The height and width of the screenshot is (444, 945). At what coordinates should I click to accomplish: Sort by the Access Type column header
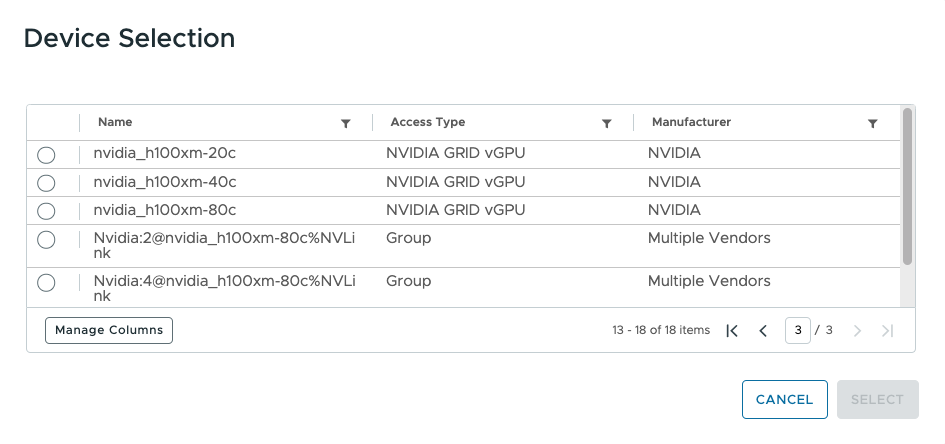(x=427, y=122)
